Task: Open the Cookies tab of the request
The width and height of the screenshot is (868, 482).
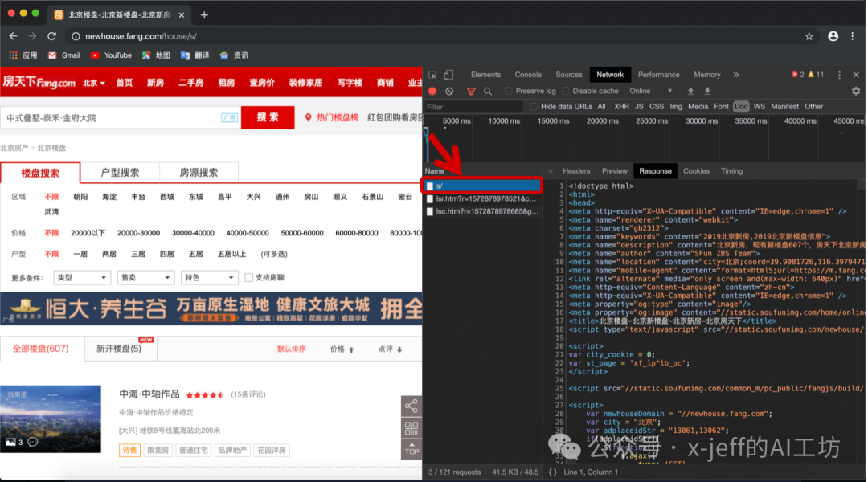Action: (696, 171)
